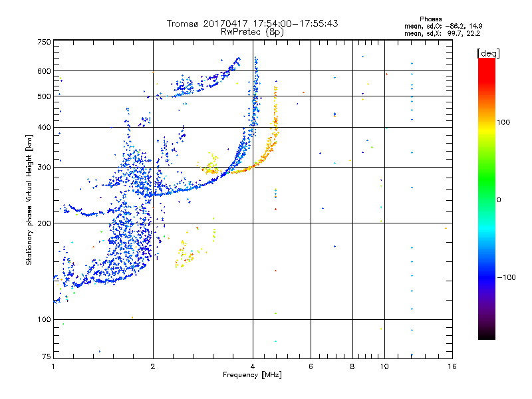Viewport: 532px width, 399px height.
Task: Click the x-axis tick label '10'
Action: (x=384, y=366)
